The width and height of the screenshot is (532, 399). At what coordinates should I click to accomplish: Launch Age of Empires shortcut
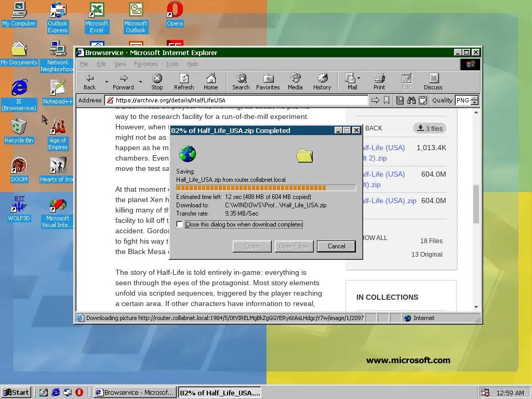tap(58, 135)
